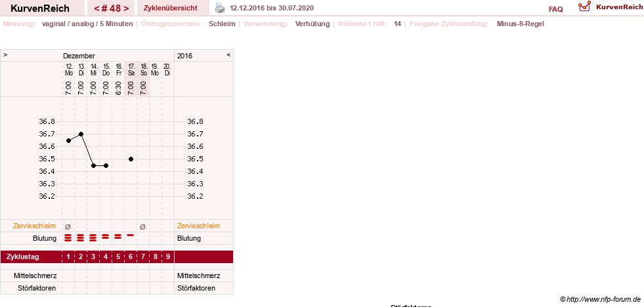Click Zyklustag number 4
The width and height of the screenshot is (644, 307).
[x=106, y=257]
